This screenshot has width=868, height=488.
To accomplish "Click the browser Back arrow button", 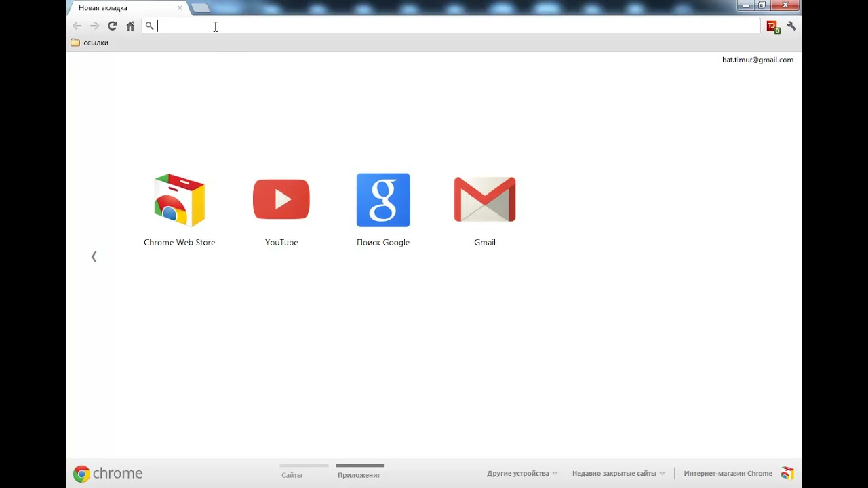I will pos(77,26).
